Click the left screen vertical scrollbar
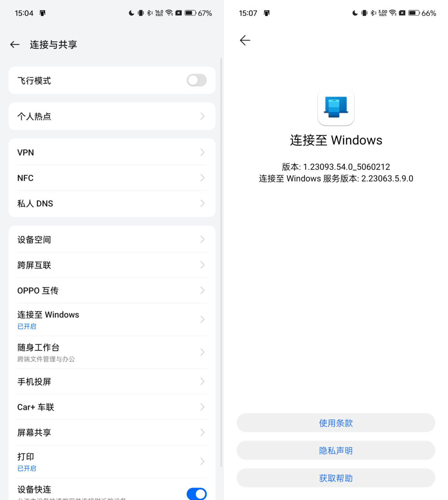The height and width of the screenshot is (500, 448). click(221, 263)
